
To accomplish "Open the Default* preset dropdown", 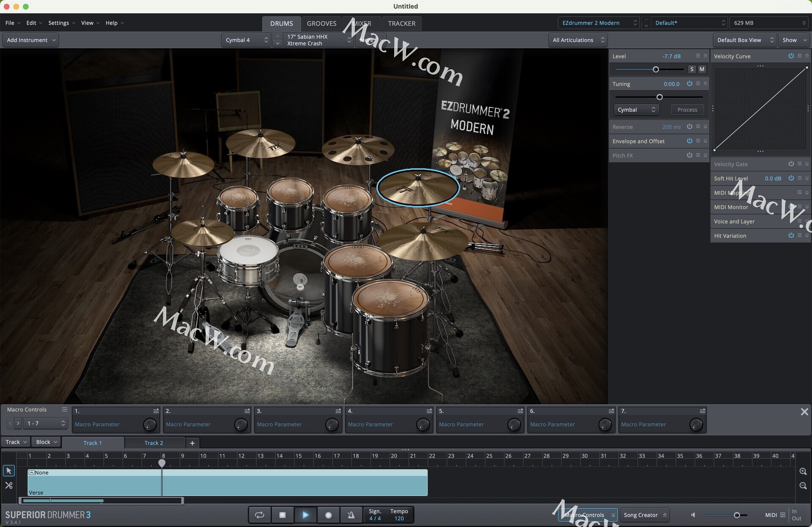I will (x=689, y=23).
